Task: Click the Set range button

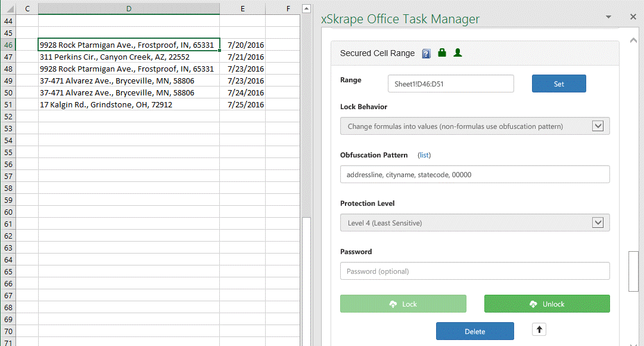Action: [x=559, y=84]
